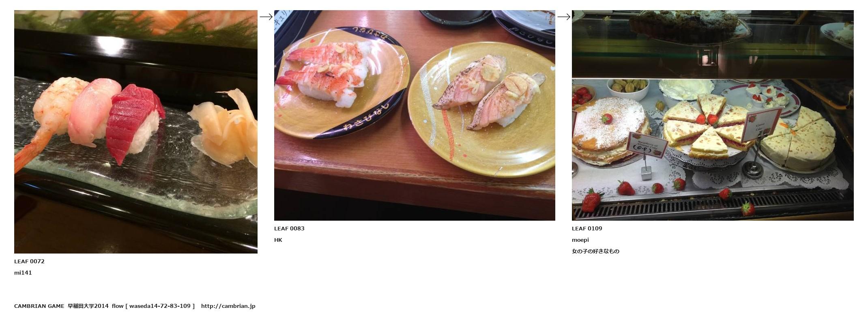
Task: Open the nigiri sushi photo on the glass plate
Action: pyautogui.click(x=136, y=132)
